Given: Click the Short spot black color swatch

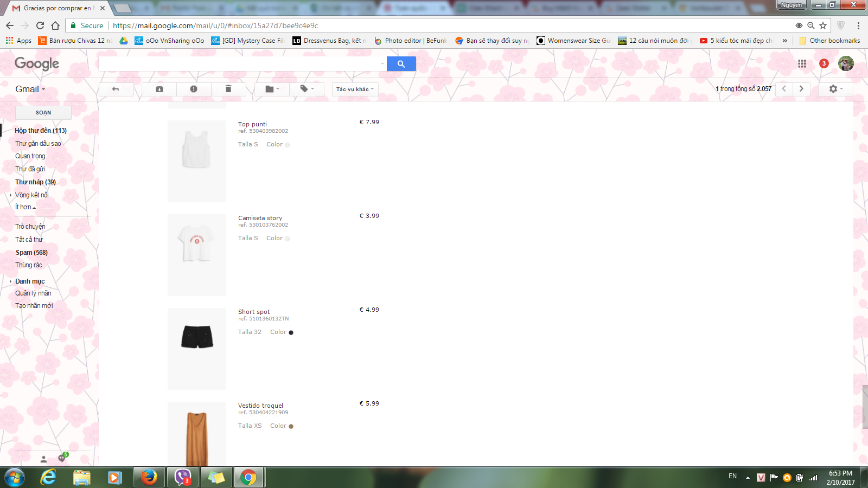Looking at the screenshot, I should pos(291,332).
